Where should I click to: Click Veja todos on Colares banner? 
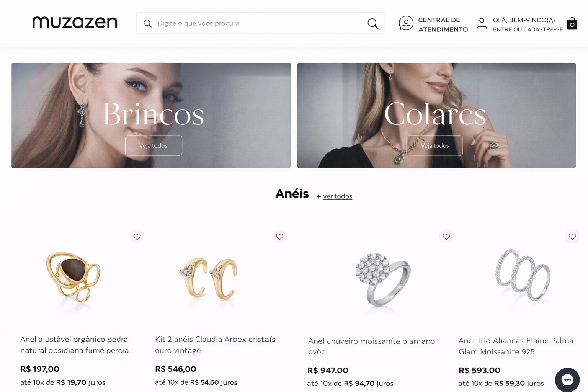tap(434, 145)
